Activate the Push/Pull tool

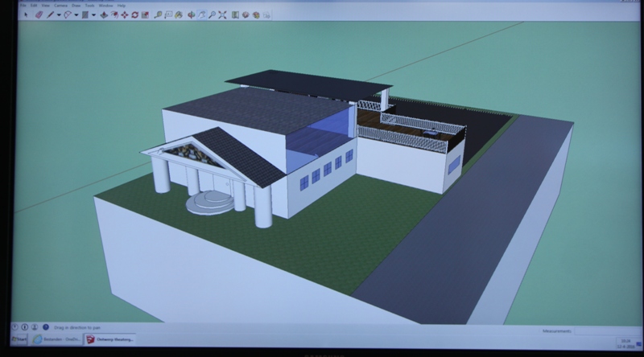click(x=104, y=14)
